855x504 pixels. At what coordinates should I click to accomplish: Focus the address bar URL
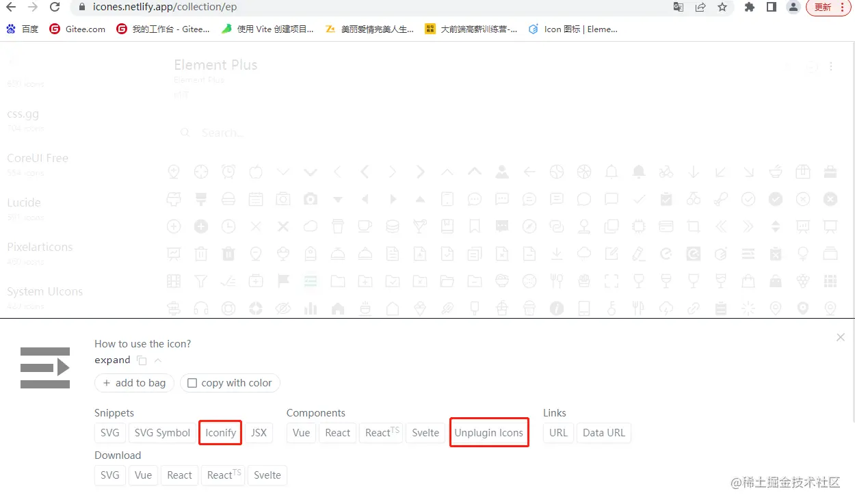tap(166, 8)
